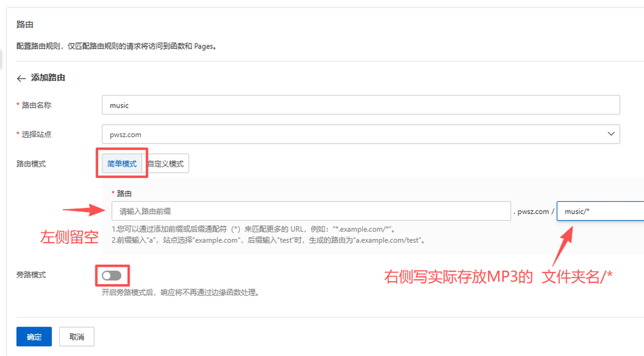Select the 简单模式 routing mode tab

coord(122,164)
